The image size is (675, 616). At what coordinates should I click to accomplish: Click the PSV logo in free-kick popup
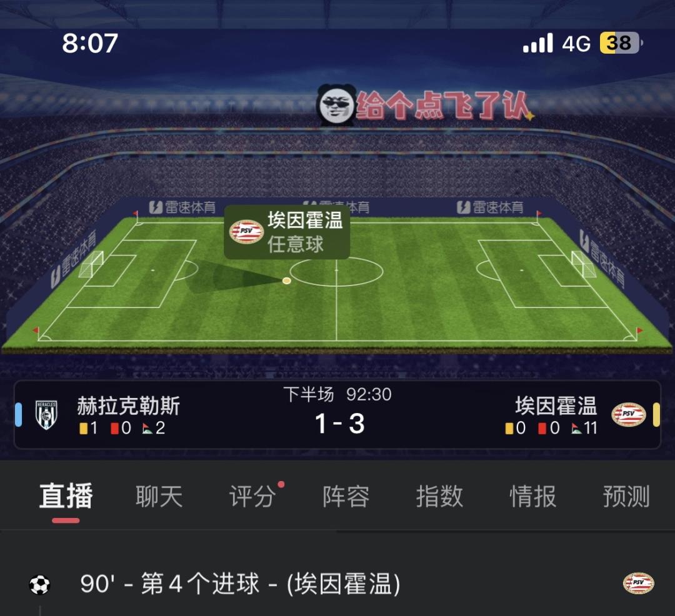point(246,231)
